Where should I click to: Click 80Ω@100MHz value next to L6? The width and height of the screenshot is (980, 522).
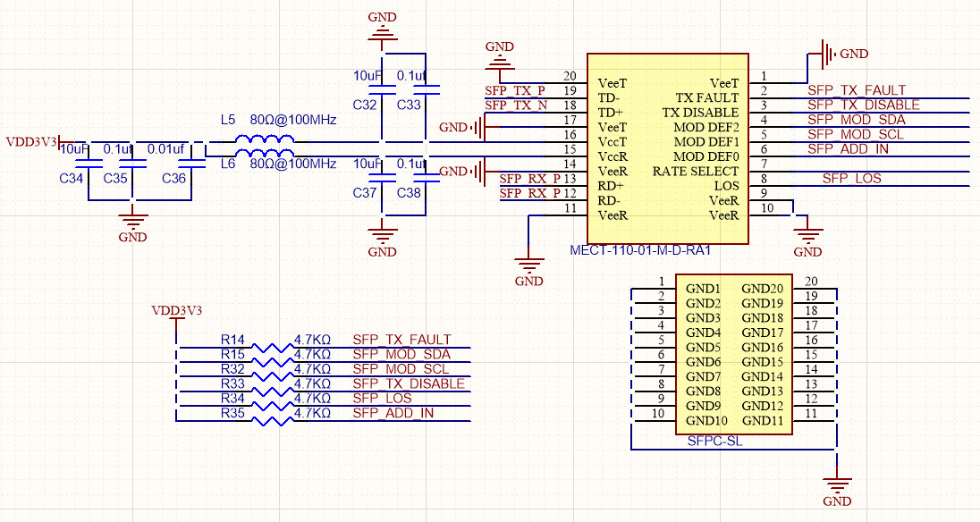[x=293, y=164]
